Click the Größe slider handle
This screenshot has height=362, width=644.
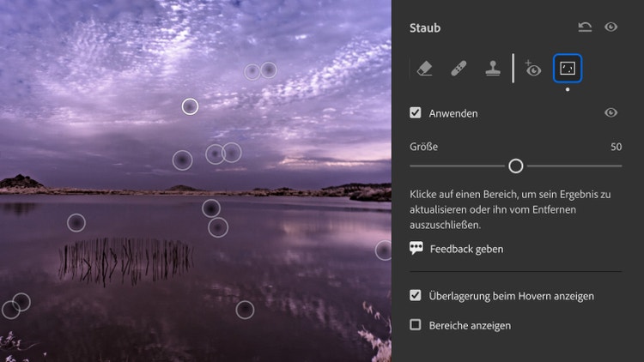coord(515,166)
